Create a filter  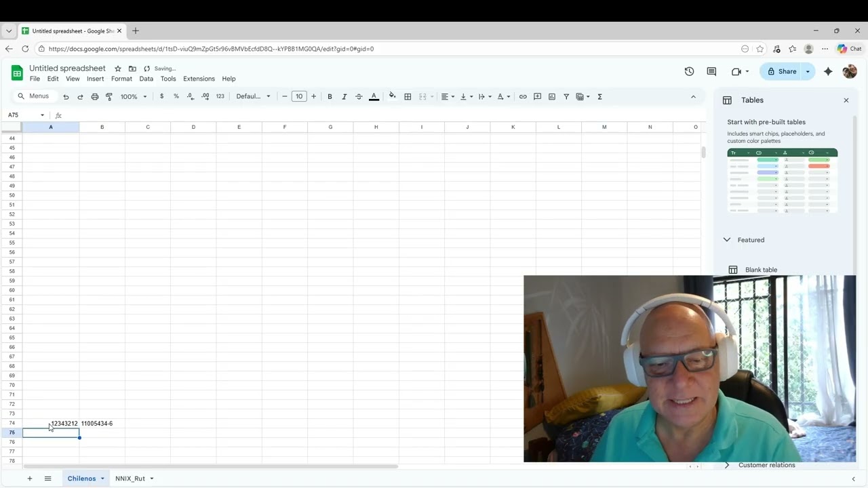(566, 97)
